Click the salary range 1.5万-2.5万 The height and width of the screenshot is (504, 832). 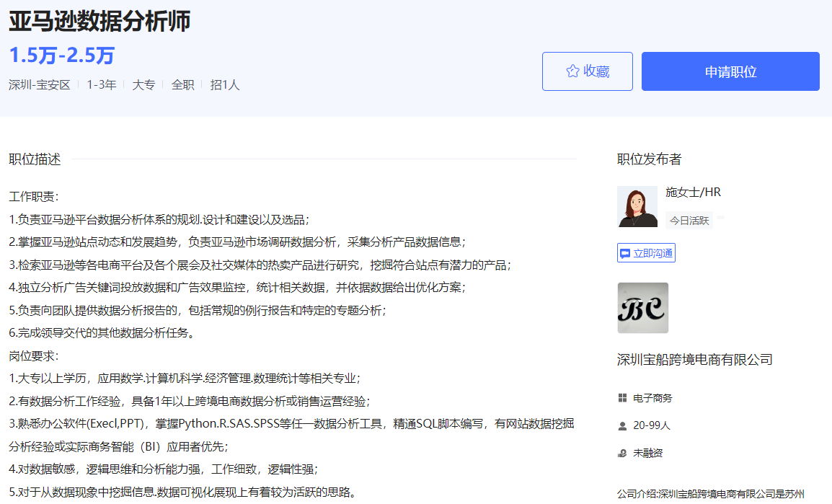pos(61,56)
